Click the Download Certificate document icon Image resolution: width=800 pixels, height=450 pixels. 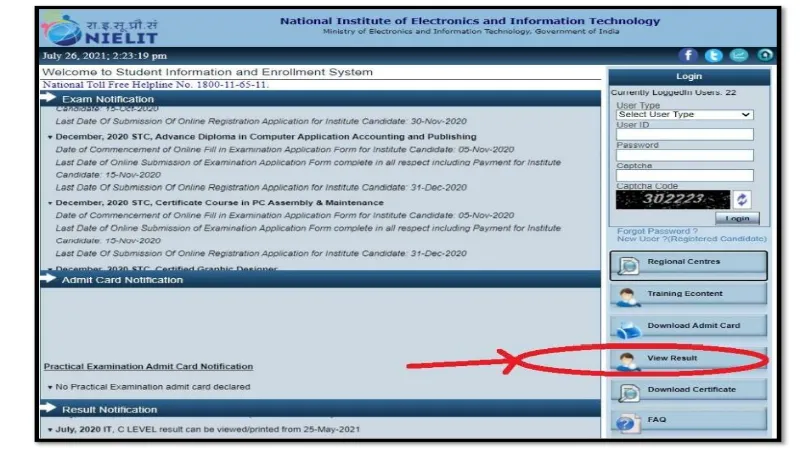pyautogui.click(x=628, y=393)
